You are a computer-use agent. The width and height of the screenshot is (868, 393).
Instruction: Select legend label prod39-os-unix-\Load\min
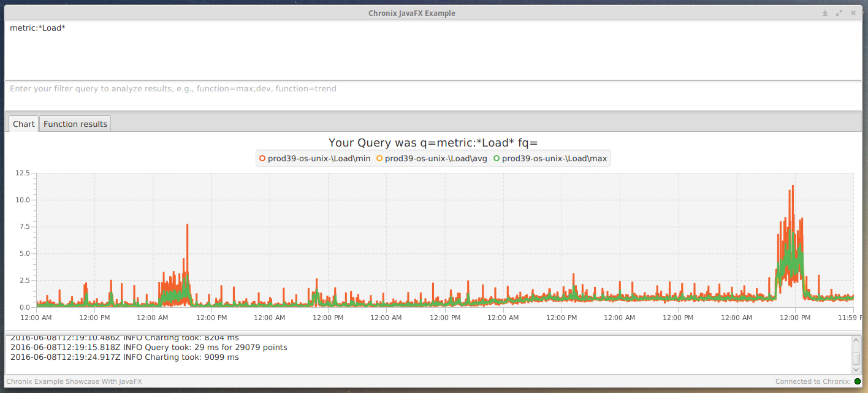point(319,158)
